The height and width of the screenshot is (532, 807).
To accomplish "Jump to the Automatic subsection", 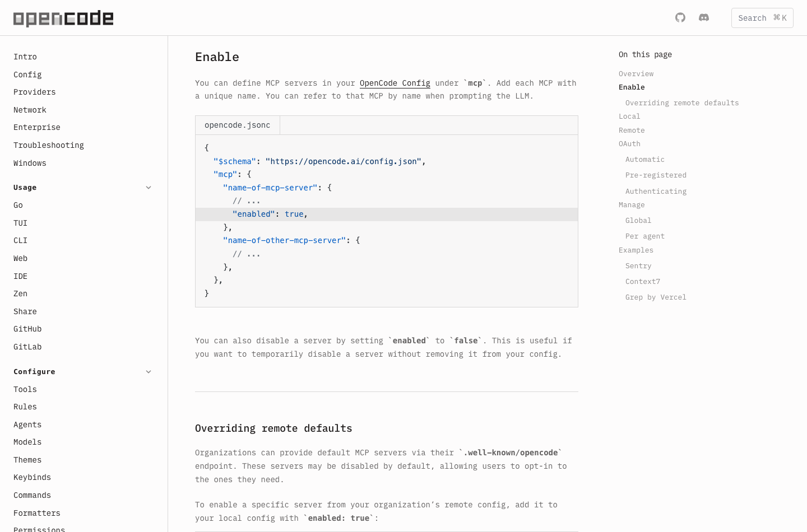I will [645, 160].
